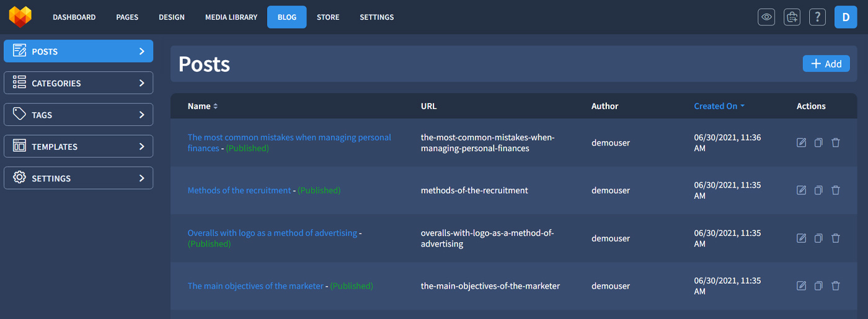Viewport: 868px width, 319px height.
Task: Expand the Templates sidebar section
Action: pos(78,147)
